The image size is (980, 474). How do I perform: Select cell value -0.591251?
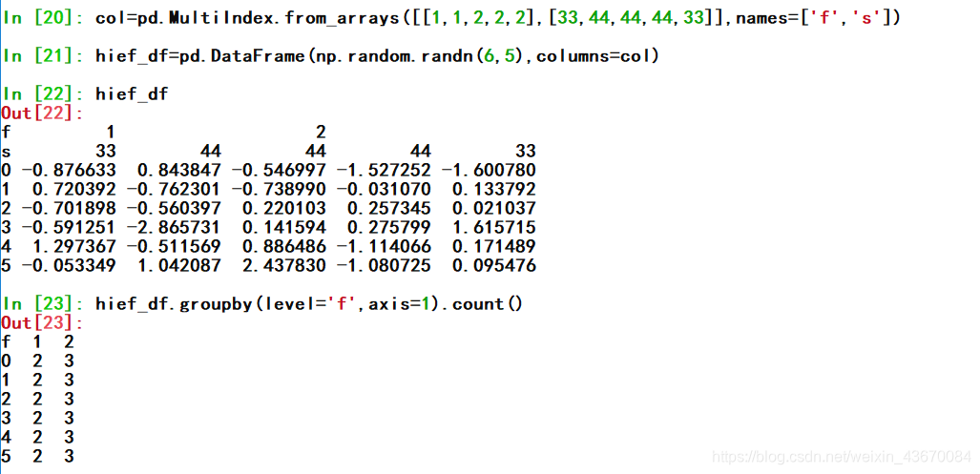(x=69, y=227)
